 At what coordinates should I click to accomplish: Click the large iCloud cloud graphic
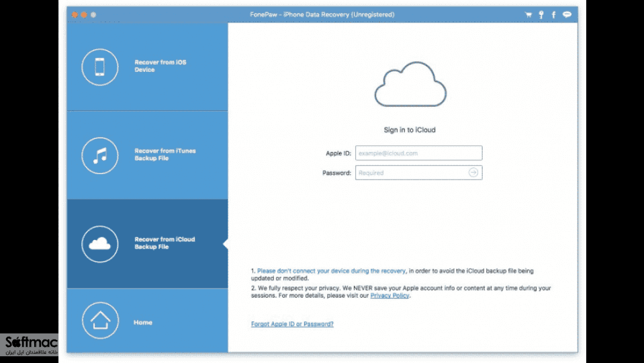(410, 84)
